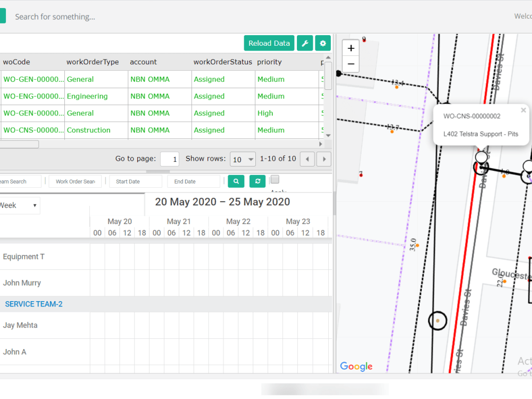Open the wrench tools icon
The image size is (532, 399).
point(305,43)
